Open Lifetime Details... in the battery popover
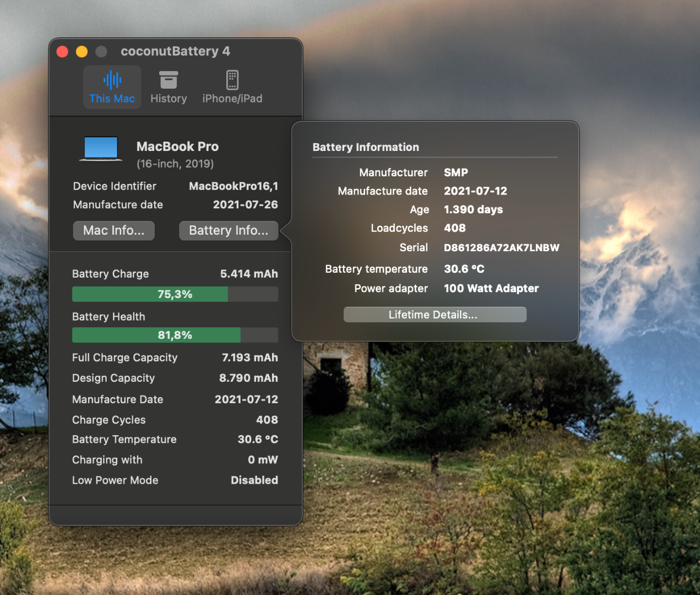The width and height of the screenshot is (700, 595). [435, 315]
